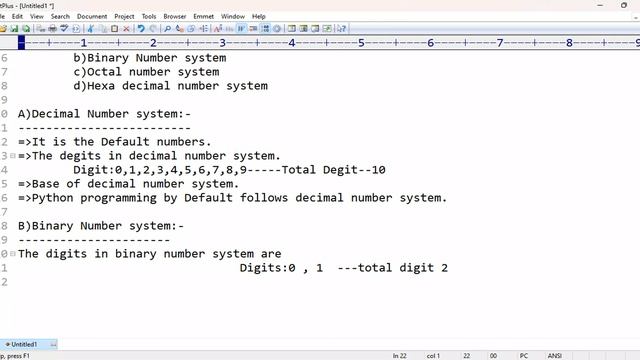Open the View menu
The width and height of the screenshot is (640, 360).
click(36, 16)
